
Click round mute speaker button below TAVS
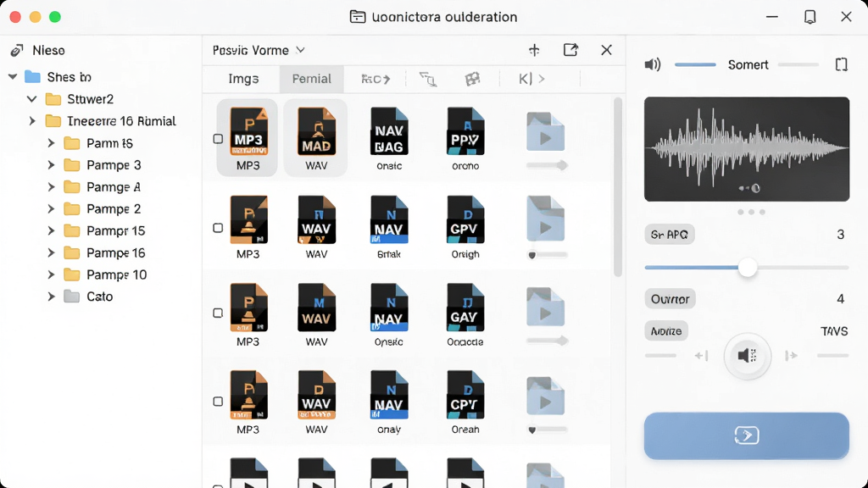pos(748,356)
